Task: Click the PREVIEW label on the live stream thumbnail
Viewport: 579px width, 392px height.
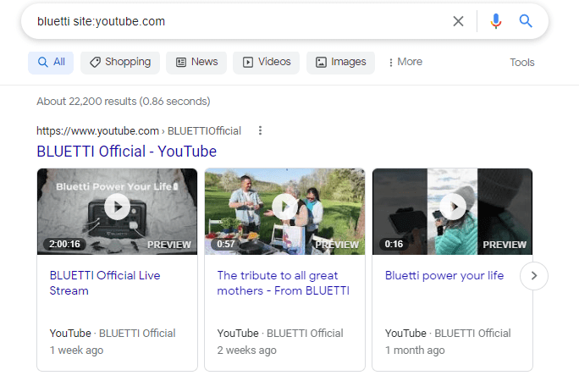Action: pos(169,245)
